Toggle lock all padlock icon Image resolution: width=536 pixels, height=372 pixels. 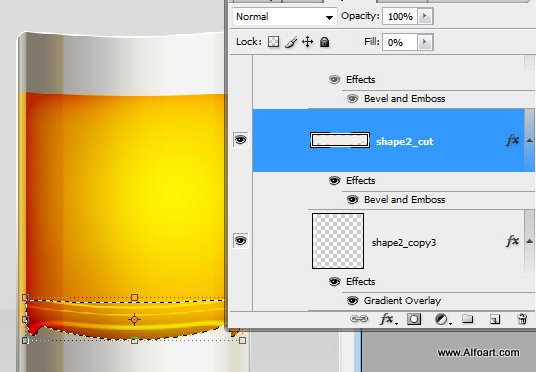[324, 42]
